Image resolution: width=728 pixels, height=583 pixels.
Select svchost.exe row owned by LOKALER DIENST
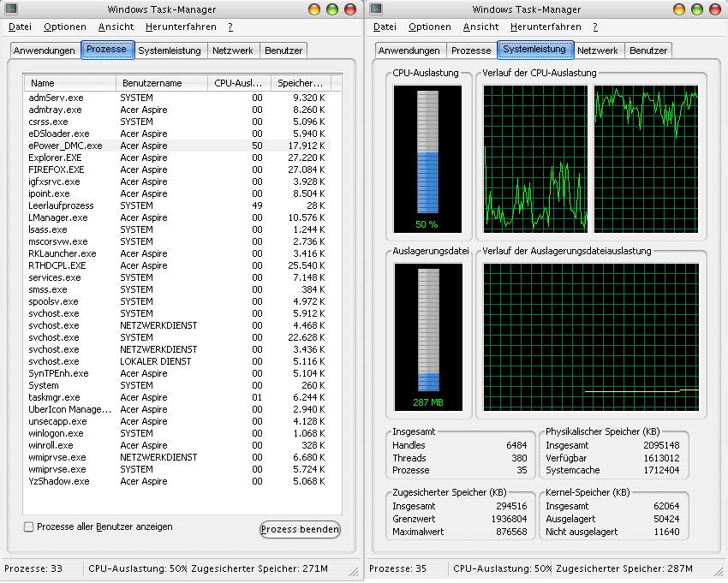(178, 361)
